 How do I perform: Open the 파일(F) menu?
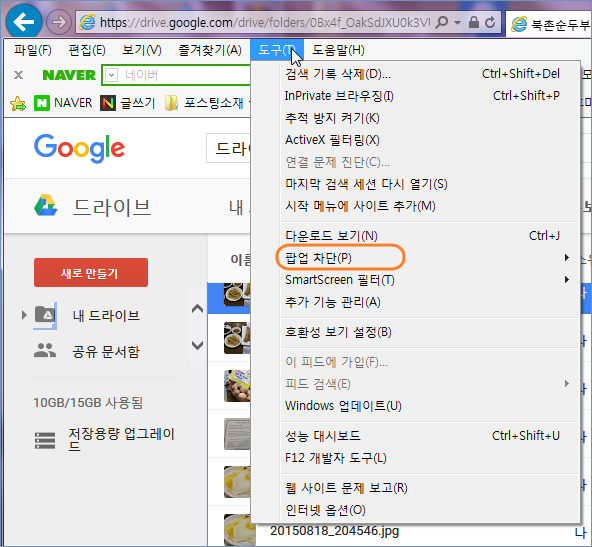pos(33,50)
